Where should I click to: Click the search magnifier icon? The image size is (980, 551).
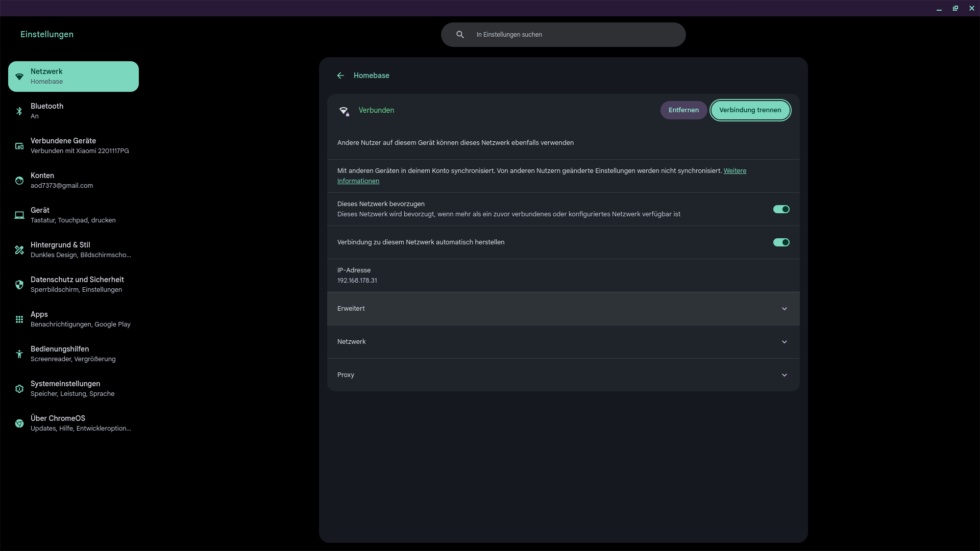coord(460,35)
